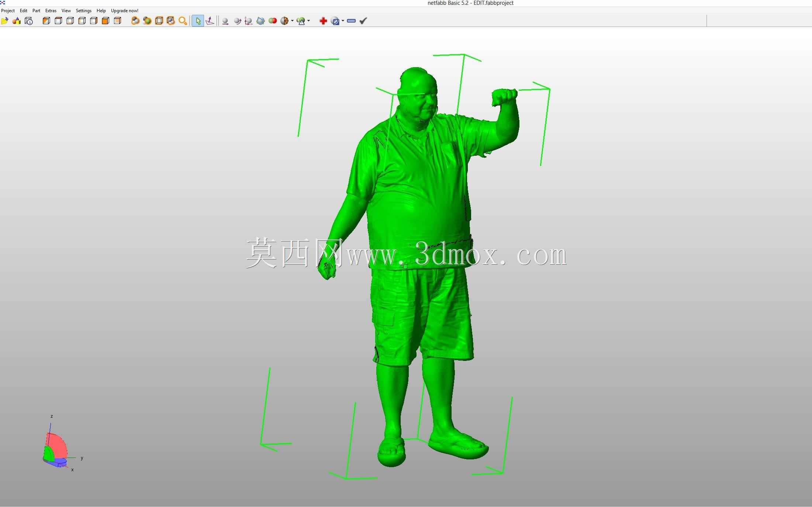Click the slicing sphere icon
812x507 pixels.
pyautogui.click(x=335, y=21)
